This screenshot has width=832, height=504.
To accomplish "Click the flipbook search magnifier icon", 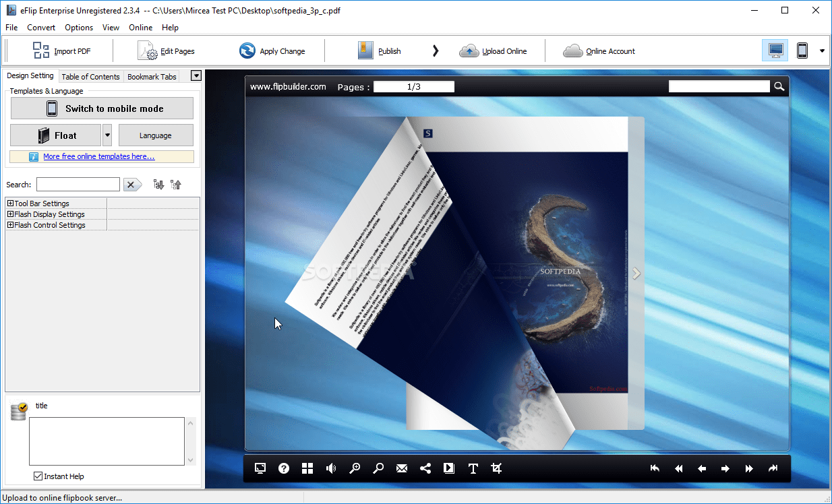I will (x=779, y=86).
